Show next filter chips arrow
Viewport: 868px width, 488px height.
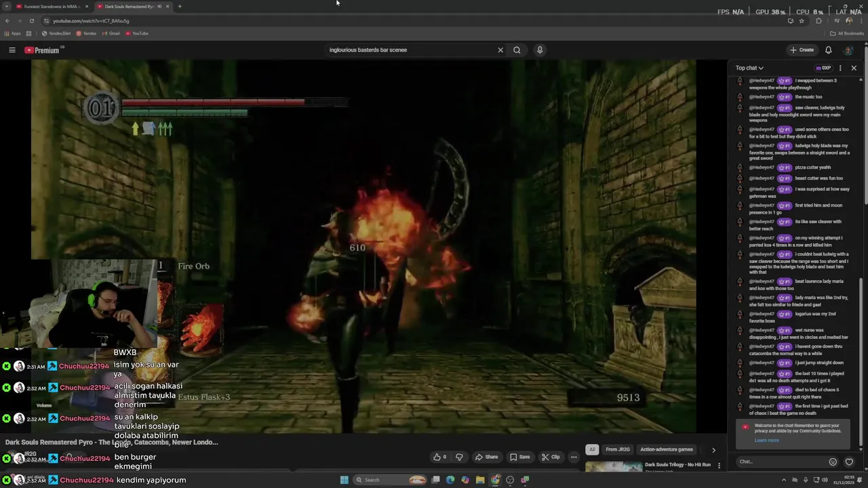tap(713, 449)
